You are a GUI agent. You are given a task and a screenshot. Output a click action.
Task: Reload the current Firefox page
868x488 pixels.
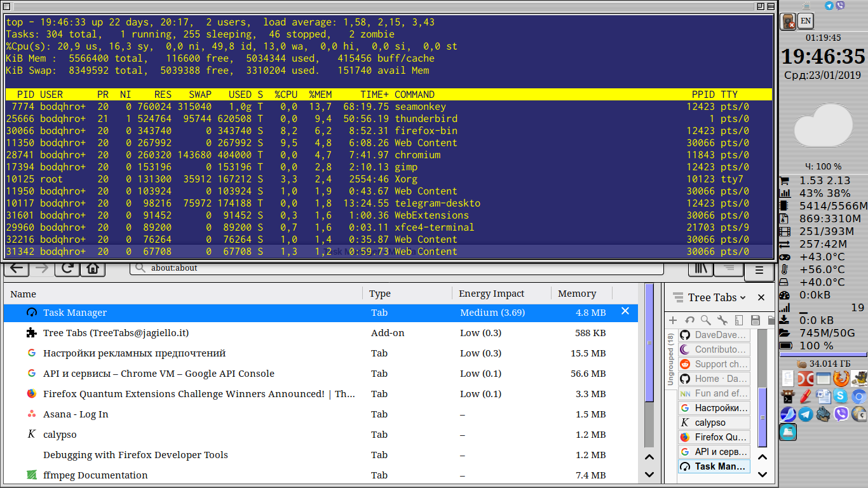(67, 268)
